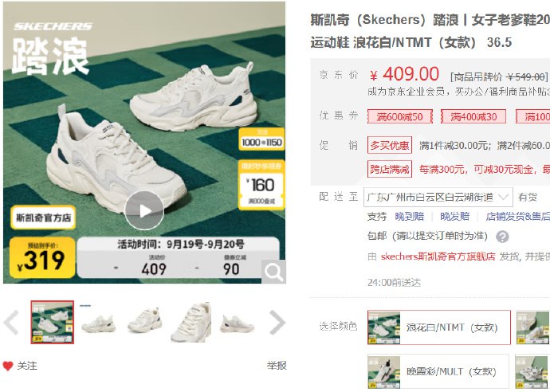Click the dropdown chevron in delivery address box
Screen dimensions: 550x392
(503, 197)
